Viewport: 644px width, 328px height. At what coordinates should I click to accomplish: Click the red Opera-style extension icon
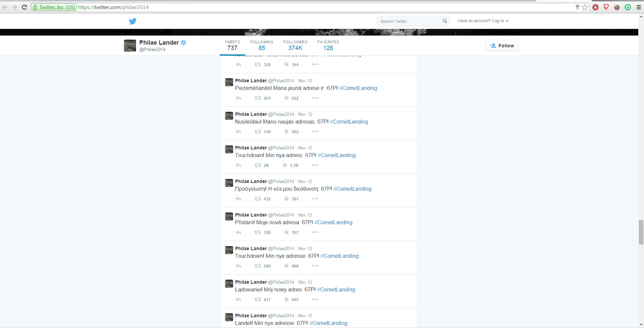[596, 7]
